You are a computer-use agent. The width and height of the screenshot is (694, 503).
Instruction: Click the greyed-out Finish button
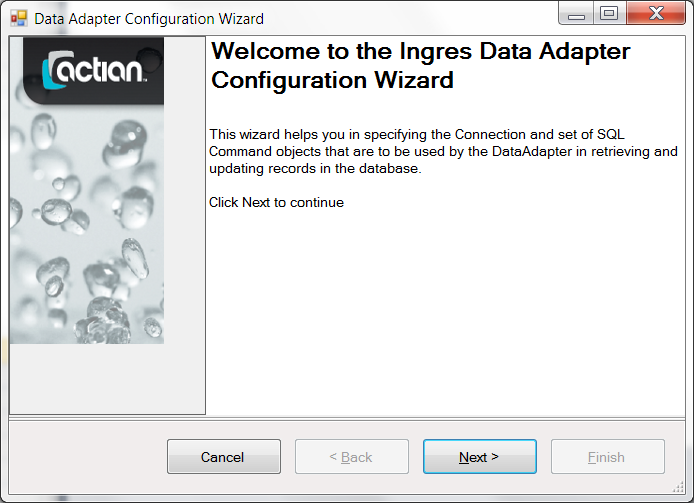[x=607, y=457]
